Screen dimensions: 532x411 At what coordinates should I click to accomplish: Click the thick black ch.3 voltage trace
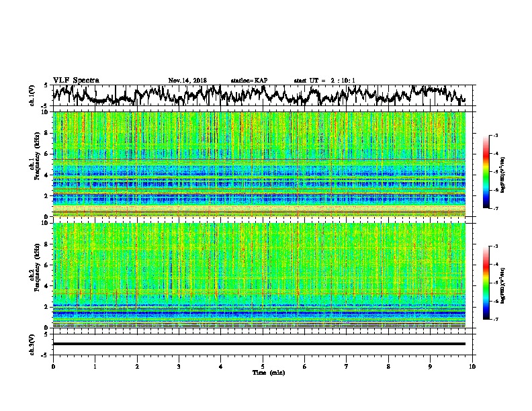point(259,344)
